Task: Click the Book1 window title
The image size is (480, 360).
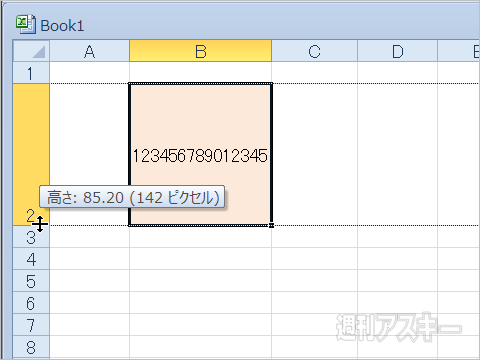Action: coord(62,26)
